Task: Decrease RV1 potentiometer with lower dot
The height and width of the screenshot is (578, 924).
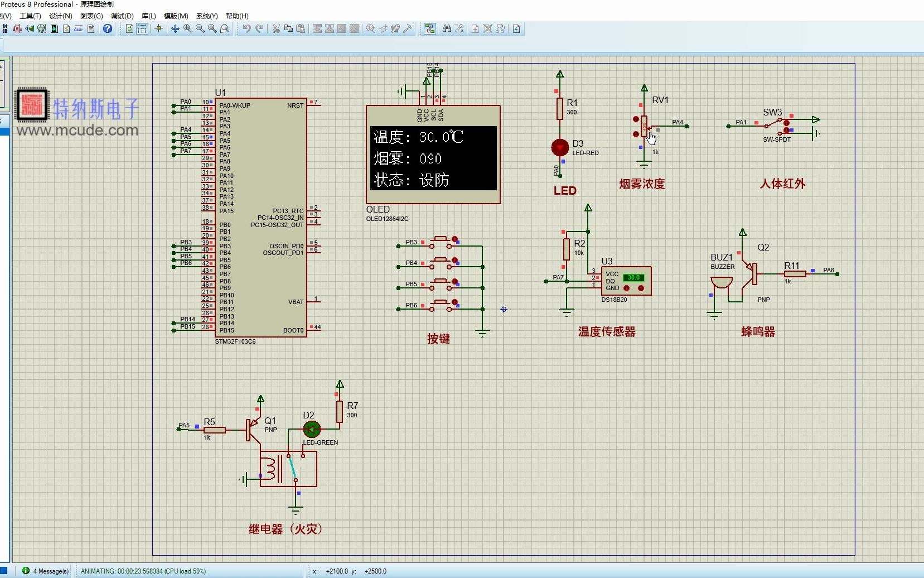Action: pyautogui.click(x=636, y=134)
